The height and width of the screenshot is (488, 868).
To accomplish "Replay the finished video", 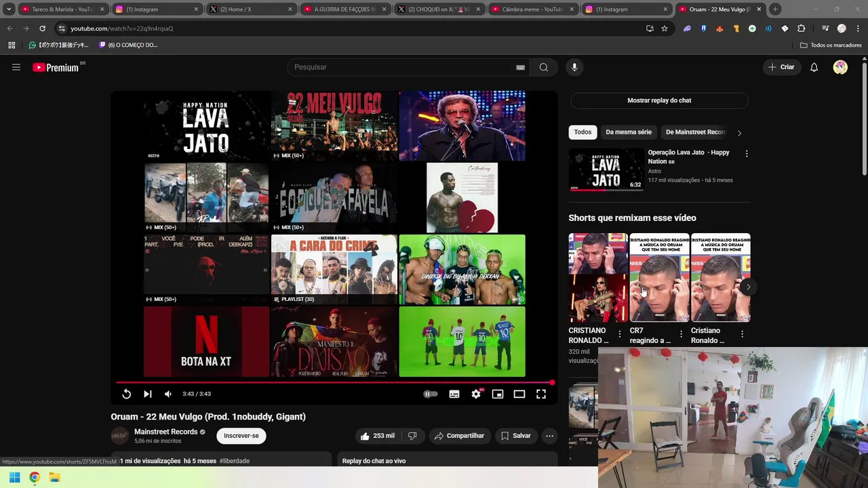I will [x=126, y=394].
